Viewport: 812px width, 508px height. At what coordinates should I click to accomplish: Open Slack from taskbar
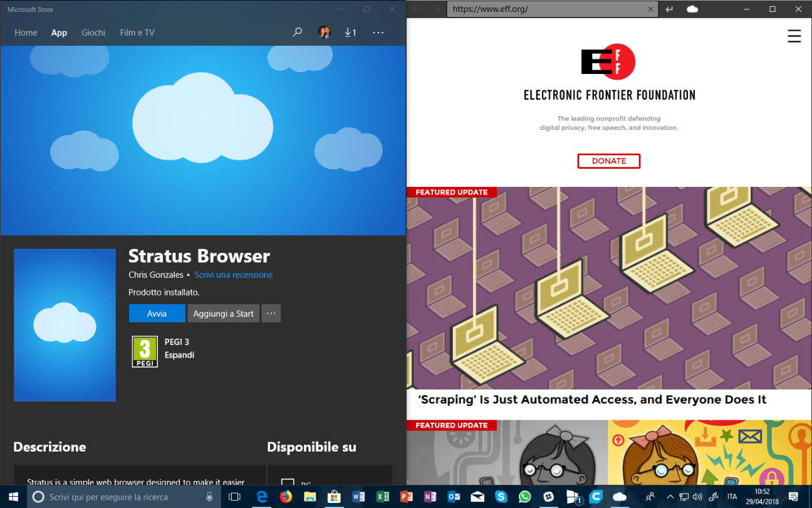click(x=549, y=497)
